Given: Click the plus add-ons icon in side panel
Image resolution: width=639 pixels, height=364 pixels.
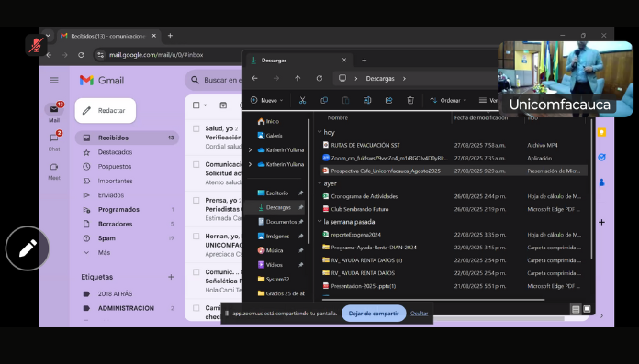Looking at the screenshot, I should (601, 222).
